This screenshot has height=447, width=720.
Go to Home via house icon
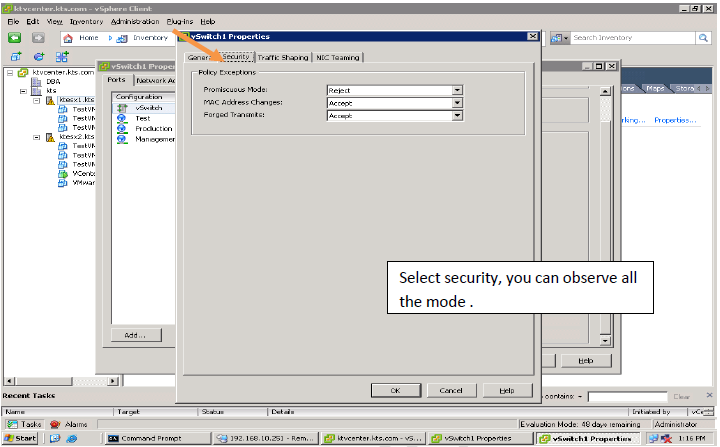[68, 38]
